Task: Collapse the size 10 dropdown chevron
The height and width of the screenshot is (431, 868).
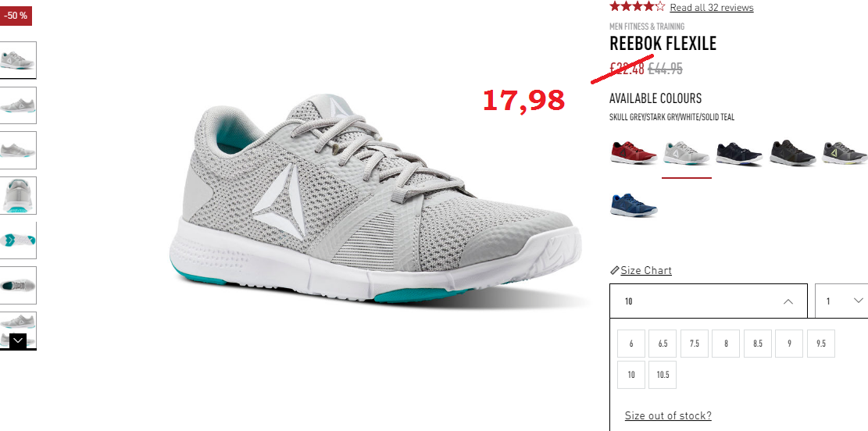Action: (x=788, y=301)
